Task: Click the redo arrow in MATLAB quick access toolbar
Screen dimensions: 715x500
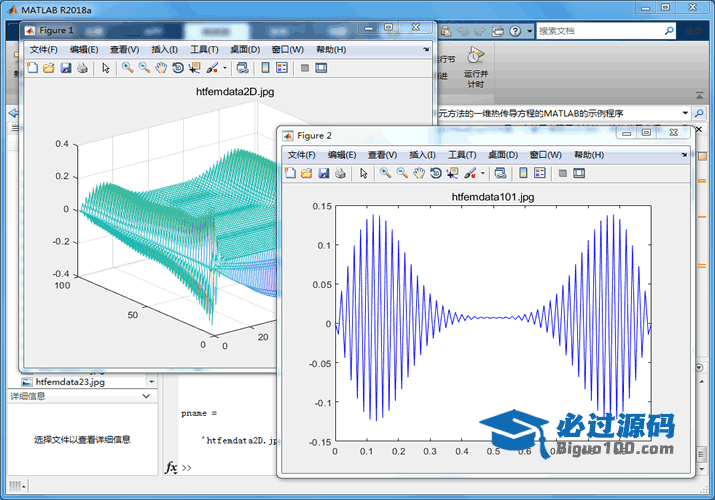Action: coord(480,31)
